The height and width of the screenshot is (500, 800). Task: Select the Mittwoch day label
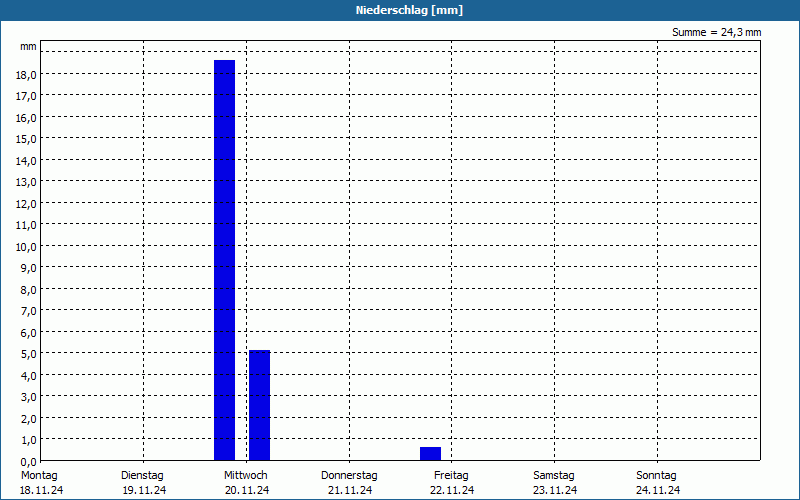pos(245,475)
